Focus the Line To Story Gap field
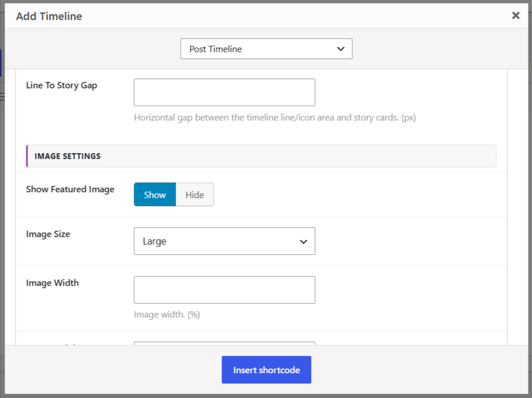Viewport: 532px width, 398px height. pos(224,92)
